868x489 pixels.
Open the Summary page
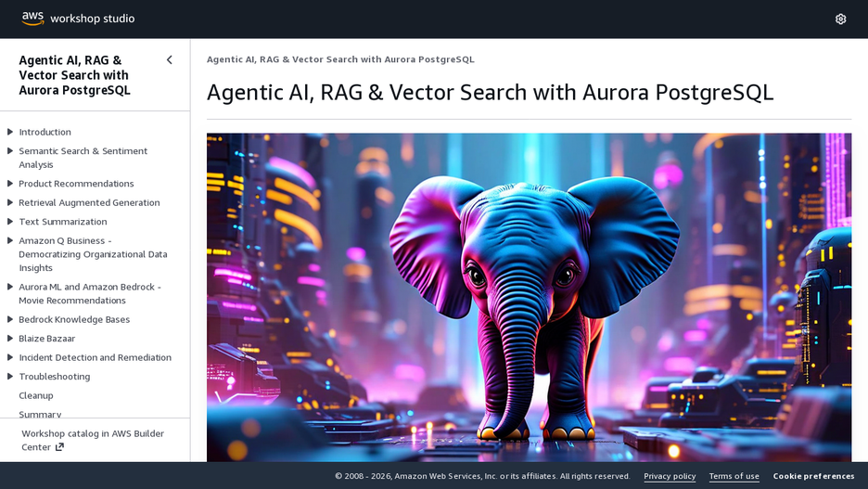(x=40, y=414)
